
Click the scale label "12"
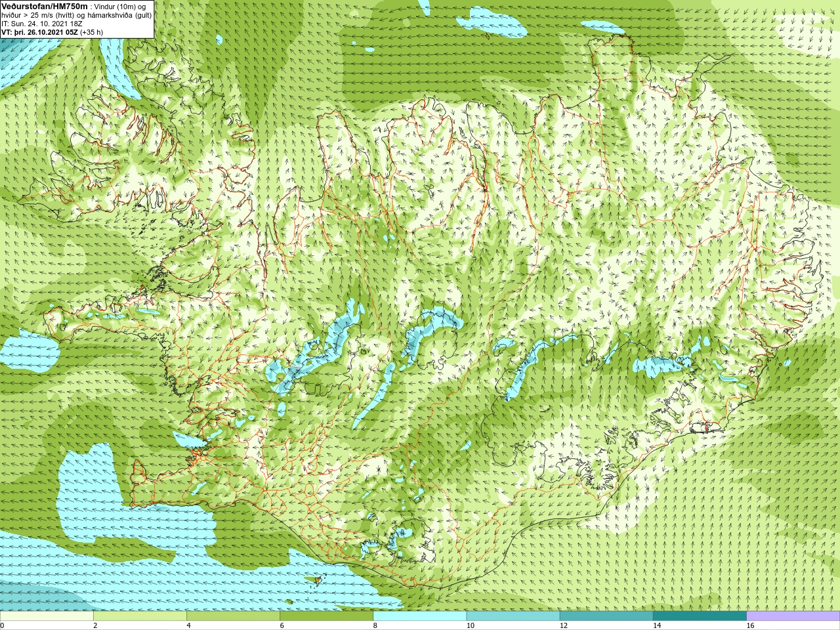pos(563,625)
